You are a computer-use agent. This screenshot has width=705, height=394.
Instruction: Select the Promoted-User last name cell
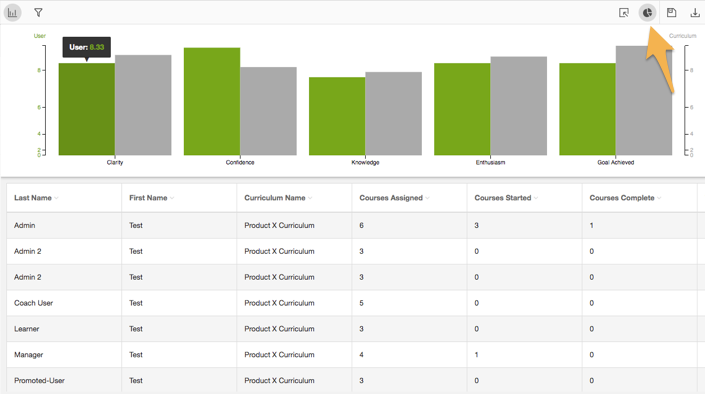[40, 381]
